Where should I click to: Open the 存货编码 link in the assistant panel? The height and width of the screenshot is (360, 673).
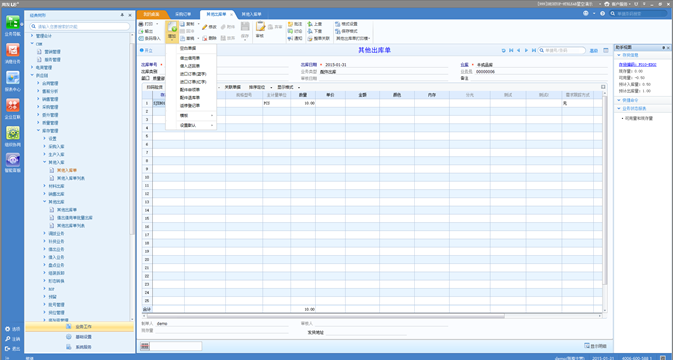coord(637,65)
